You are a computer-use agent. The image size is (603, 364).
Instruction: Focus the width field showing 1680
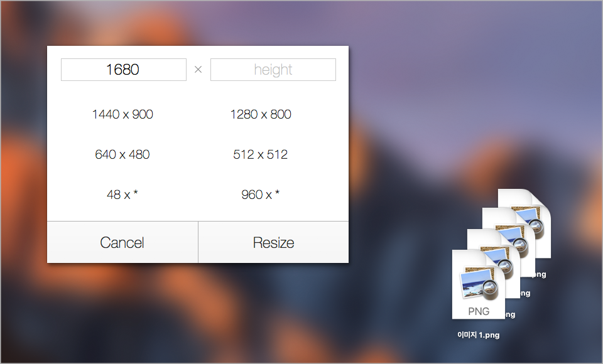(x=124, y=70)
